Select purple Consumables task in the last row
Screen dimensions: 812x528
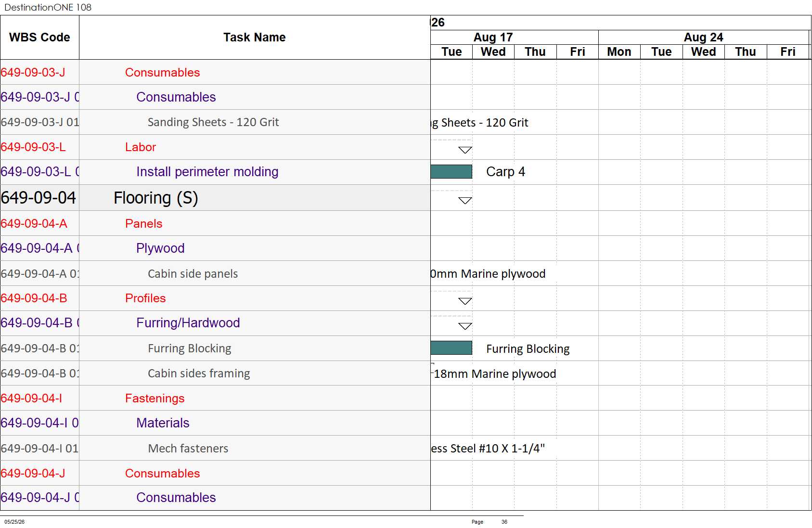(x=176, y=498)
